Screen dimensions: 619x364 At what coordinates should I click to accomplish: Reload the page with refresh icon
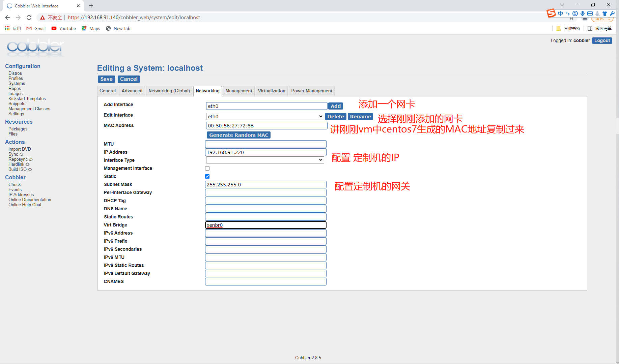click(x=29, y=18)
